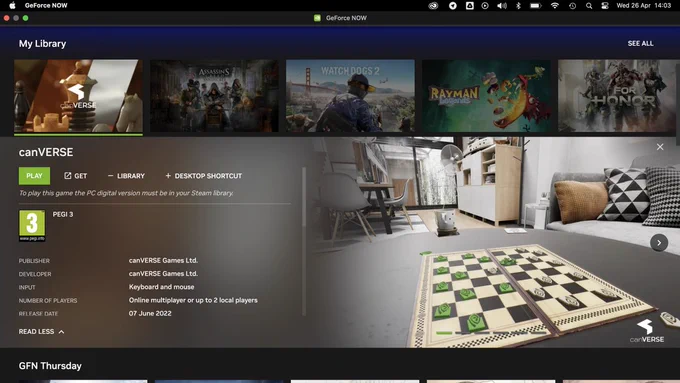The width and height of the screenshot is (680, 383).
Task: Click the GFN Thursday section heading
Action: point(50,366)
